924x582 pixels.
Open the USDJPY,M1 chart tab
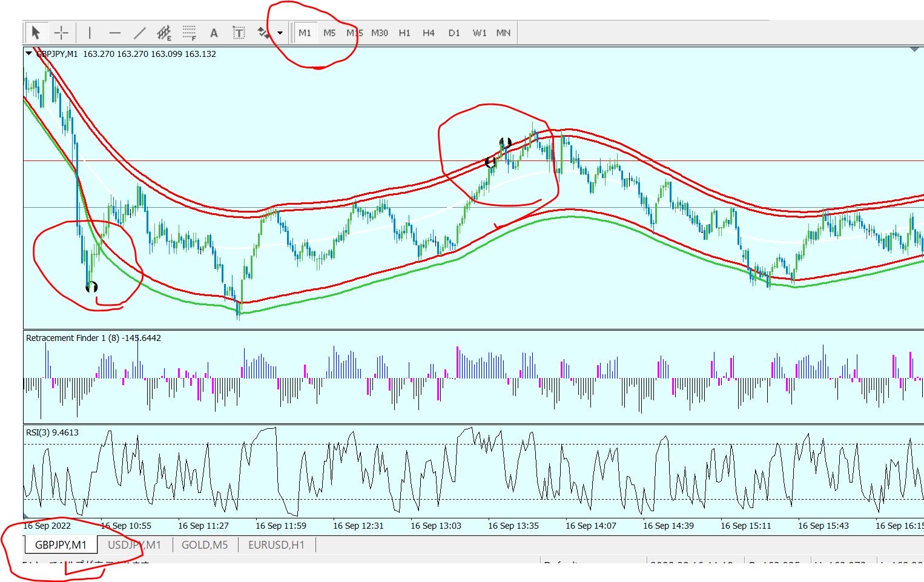(134, 545)
